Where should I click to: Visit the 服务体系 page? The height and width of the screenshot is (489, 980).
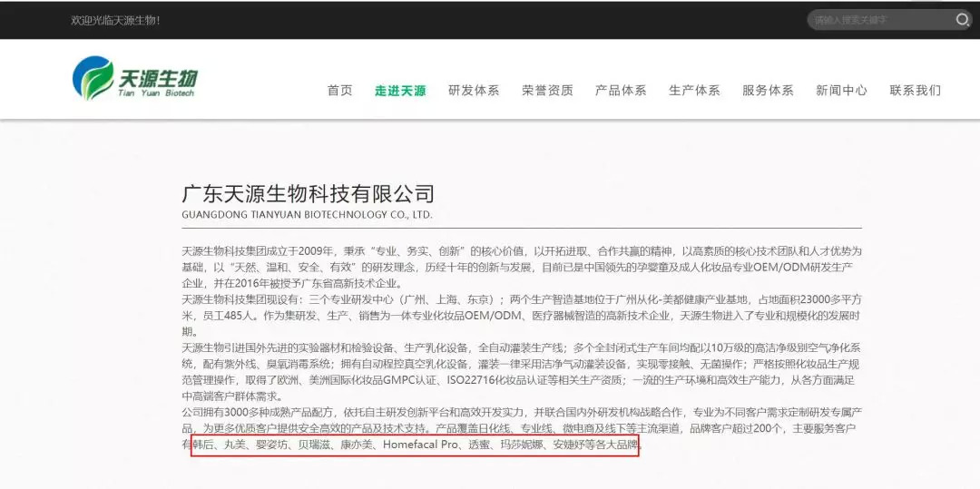pos(768,91)
